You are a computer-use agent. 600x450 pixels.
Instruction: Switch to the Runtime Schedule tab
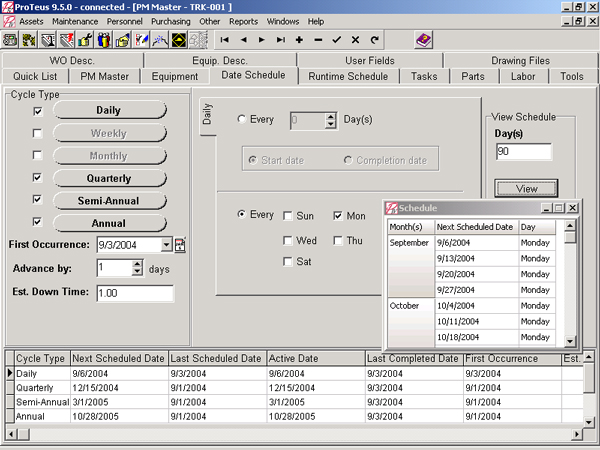click(x=348, y=76)
